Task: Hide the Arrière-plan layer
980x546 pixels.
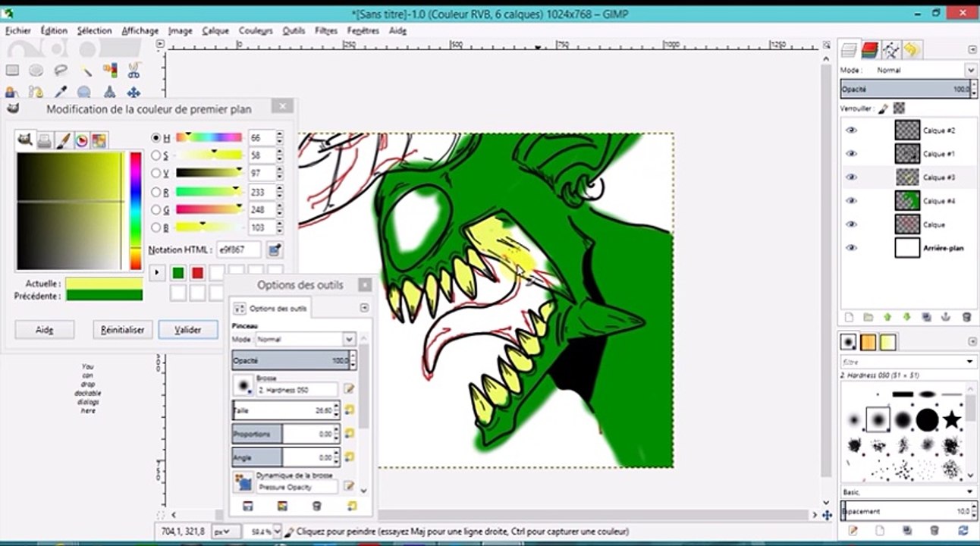Action: (851, 248)
